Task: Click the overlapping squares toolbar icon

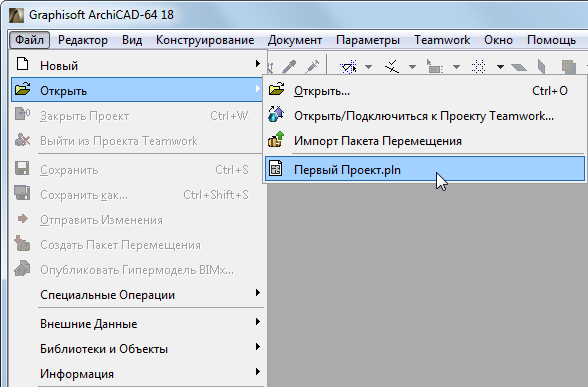Action: [569, 67]
